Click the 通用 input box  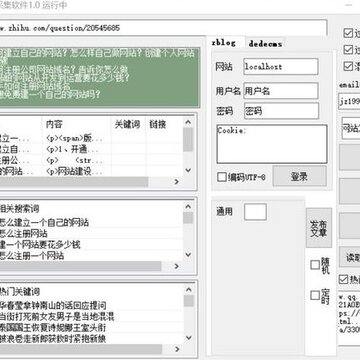[x=255, y=212]
